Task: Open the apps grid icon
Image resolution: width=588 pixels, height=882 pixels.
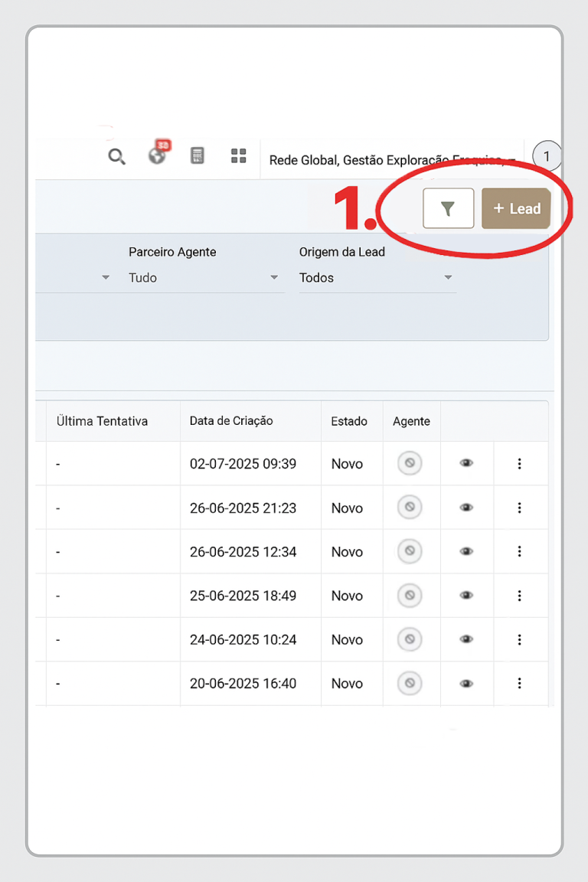Action: pyautogui.click(x=239, y=156)
